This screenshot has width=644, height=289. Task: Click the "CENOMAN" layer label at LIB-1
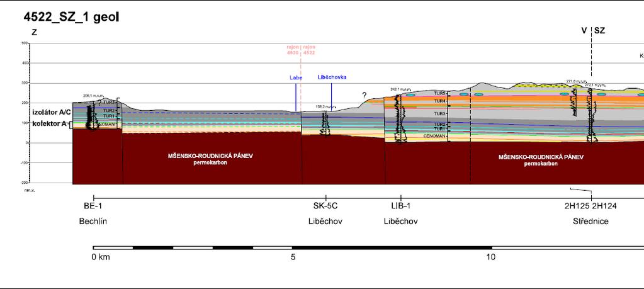click(434, 136)
